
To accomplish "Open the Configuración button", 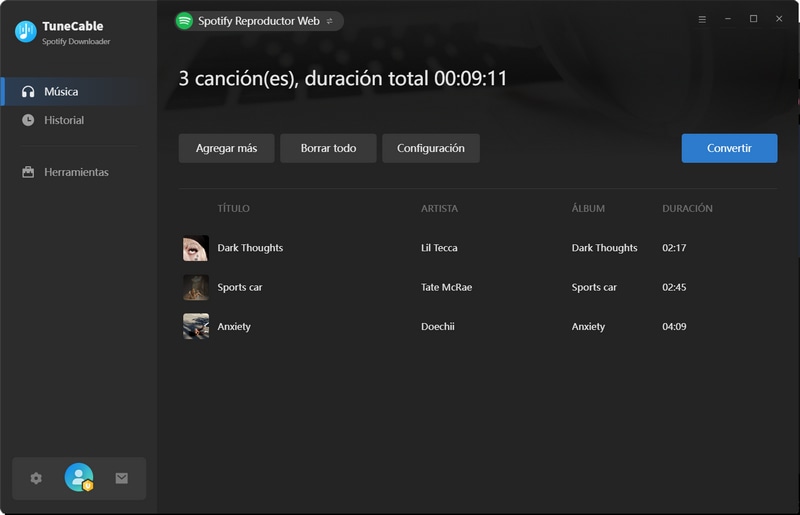I will pyautogui.click(x=431, y=148).
